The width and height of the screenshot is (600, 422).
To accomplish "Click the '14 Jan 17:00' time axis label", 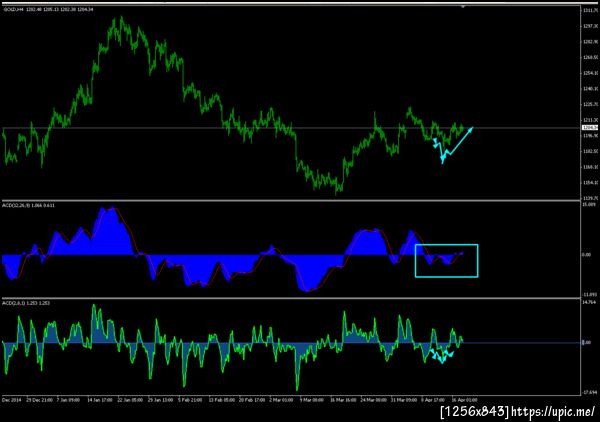I will [100, 400].
